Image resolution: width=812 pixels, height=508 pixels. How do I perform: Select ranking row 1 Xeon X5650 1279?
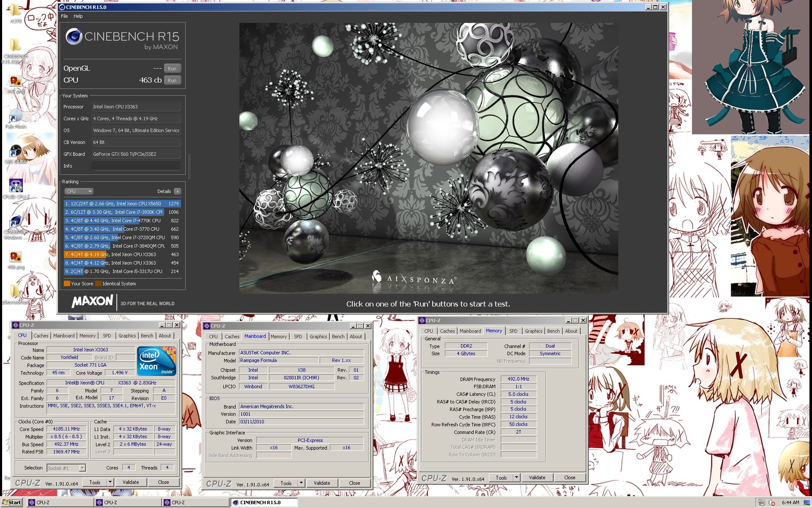click(x=122, y=204)
